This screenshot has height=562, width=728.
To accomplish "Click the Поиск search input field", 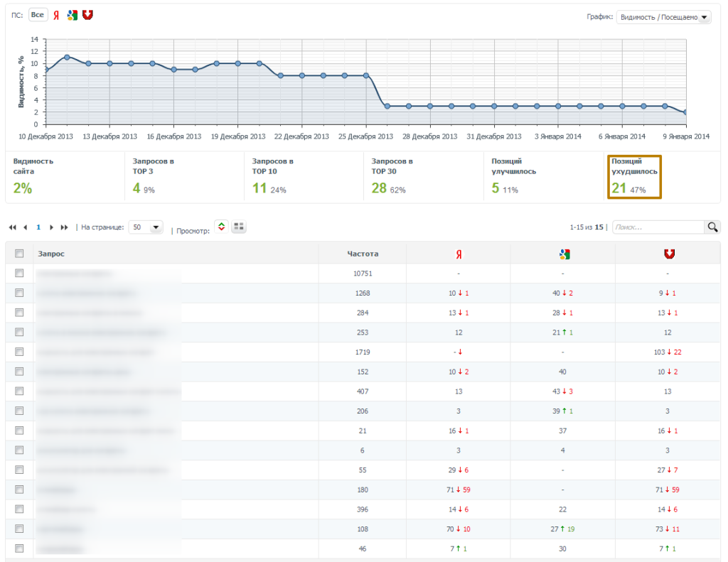I will tap(657, 227).
